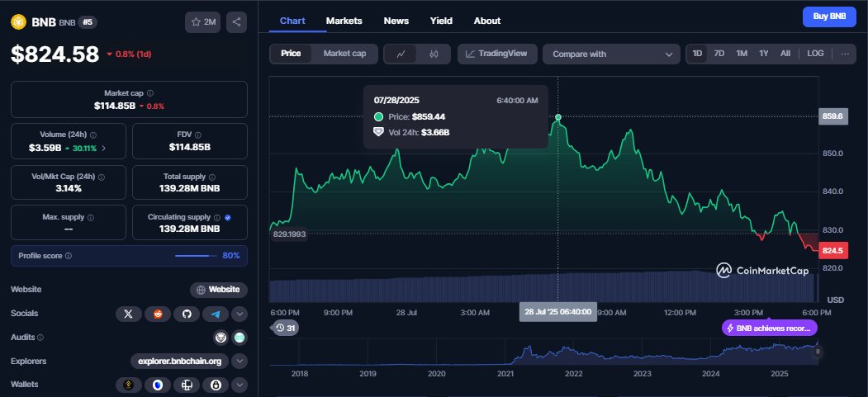Visit the BNB Website link
868x397 pixels.
point(219,290)
